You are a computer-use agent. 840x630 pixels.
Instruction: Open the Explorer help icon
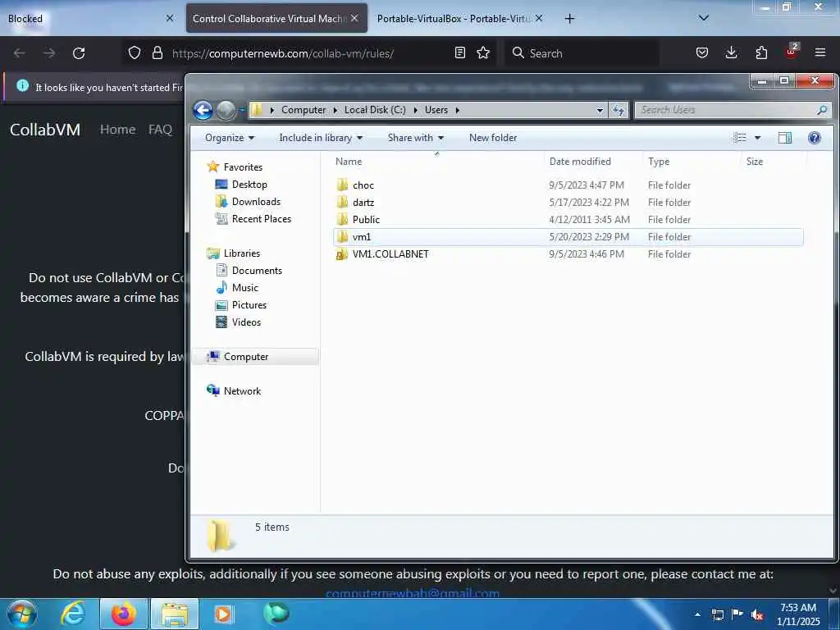(815, 138)
